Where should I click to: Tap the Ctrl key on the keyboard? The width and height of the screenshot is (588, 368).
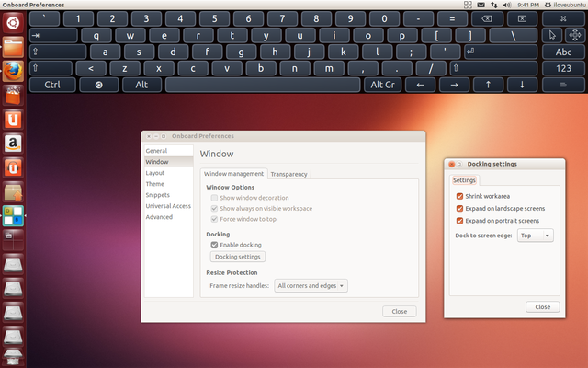coord(52,85)
